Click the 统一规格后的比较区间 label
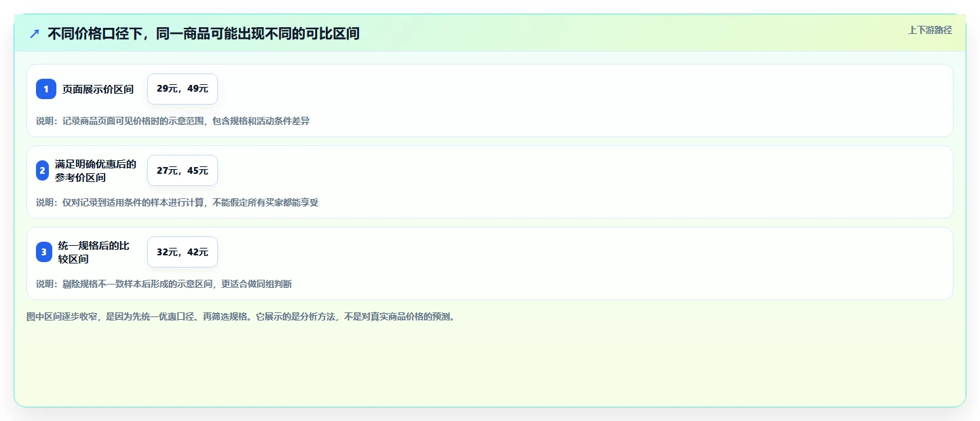The height and width of the screenshot is (421, 980). point(94,252)
